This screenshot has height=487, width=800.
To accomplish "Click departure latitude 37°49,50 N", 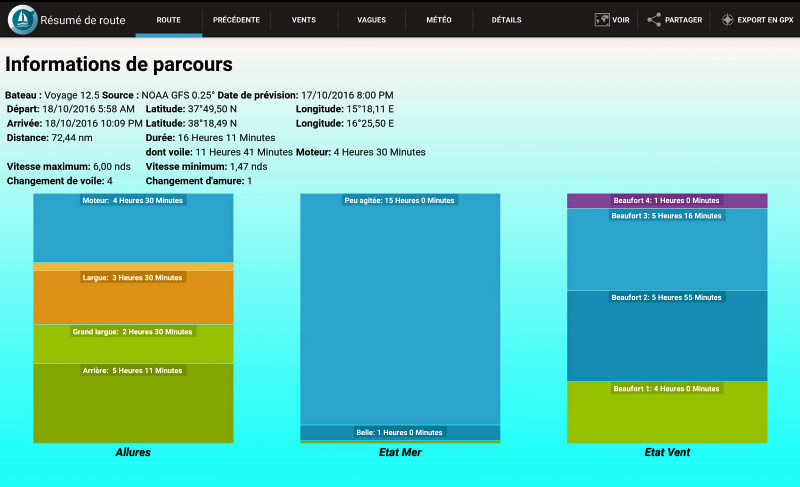I will (x=212, y=109).
